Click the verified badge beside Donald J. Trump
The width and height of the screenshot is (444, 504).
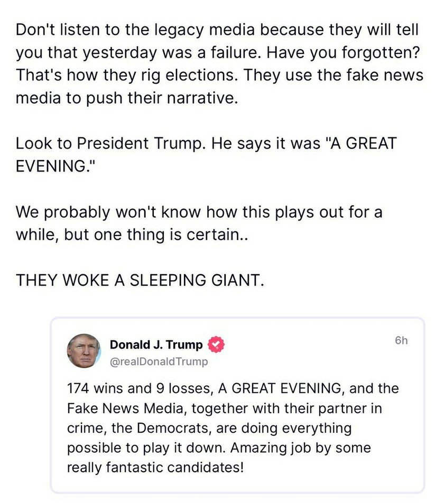pos(216,345)
